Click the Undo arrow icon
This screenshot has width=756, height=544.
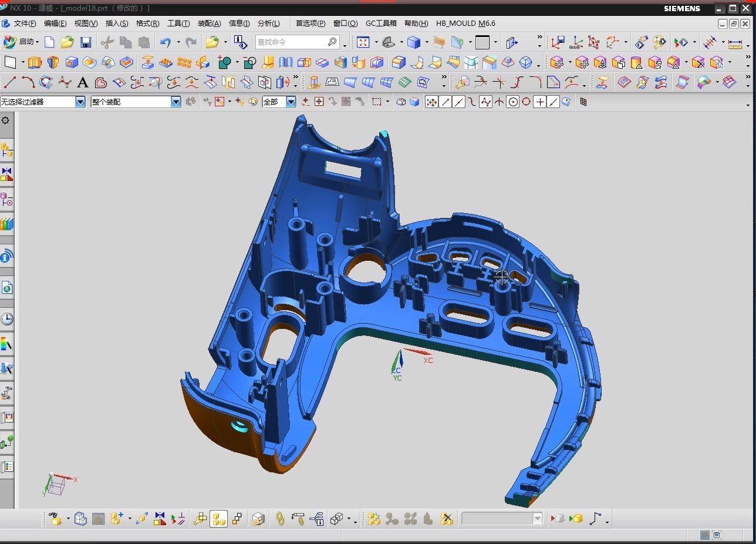coord(166,42)
